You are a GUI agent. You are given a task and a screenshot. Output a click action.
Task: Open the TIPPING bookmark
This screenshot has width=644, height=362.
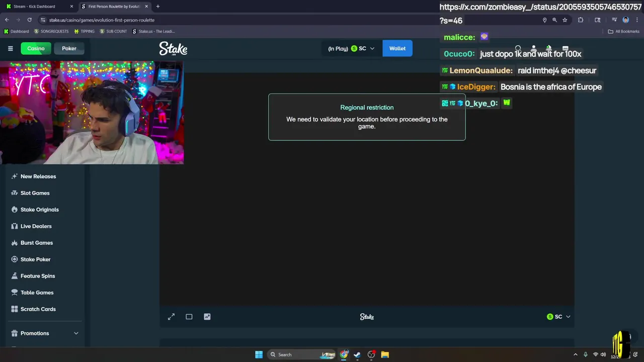[84, 31]
